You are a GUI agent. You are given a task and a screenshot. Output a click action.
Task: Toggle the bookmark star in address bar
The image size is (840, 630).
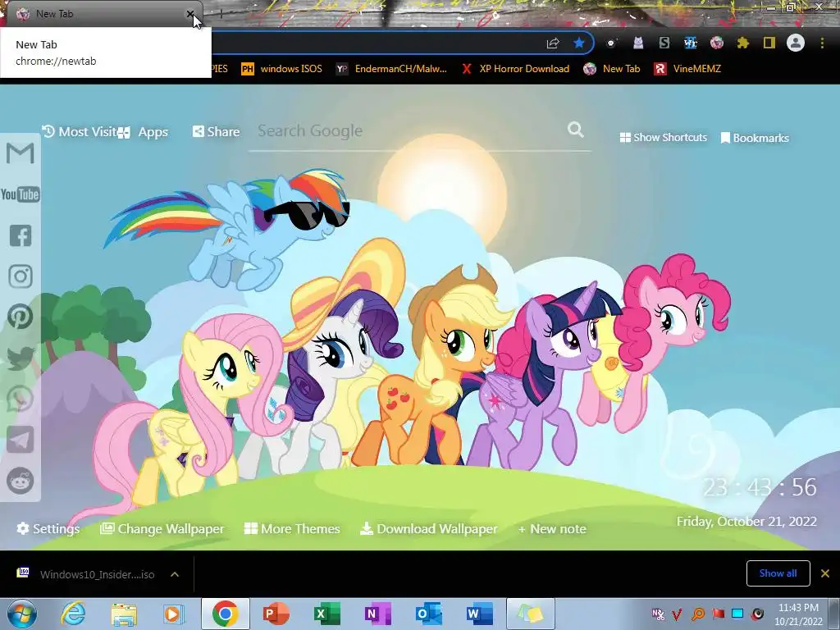578,43
